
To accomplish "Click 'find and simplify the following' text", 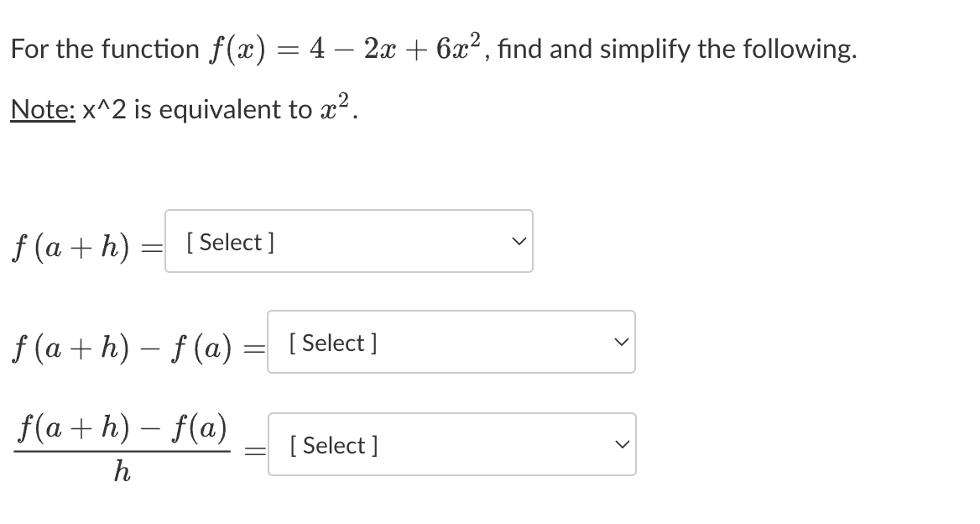I will coord(677,49).
